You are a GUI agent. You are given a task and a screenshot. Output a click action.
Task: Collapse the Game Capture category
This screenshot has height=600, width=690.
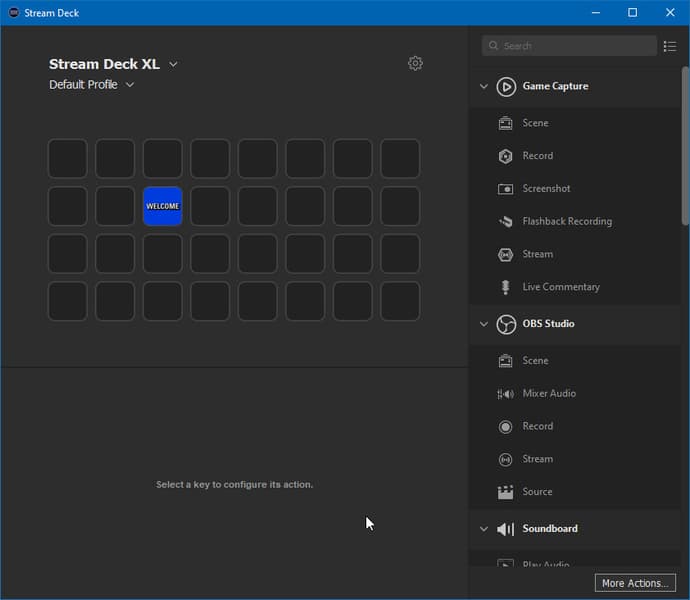pos(484,87)
